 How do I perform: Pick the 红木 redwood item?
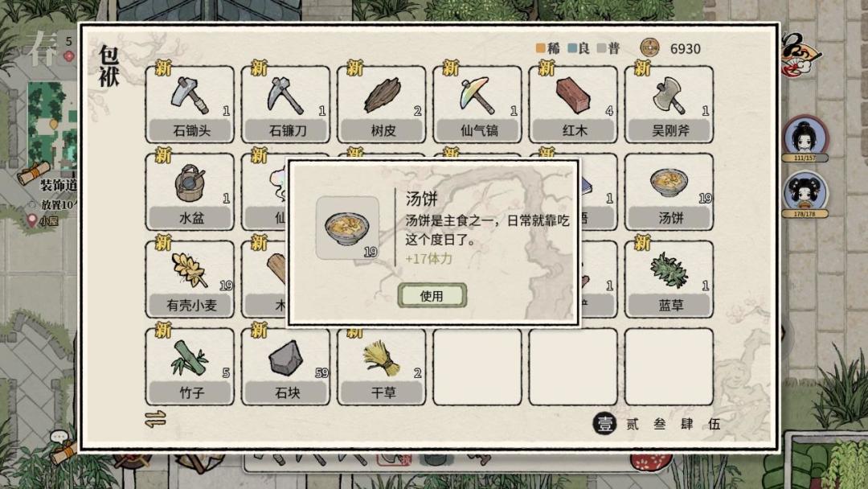573,104
